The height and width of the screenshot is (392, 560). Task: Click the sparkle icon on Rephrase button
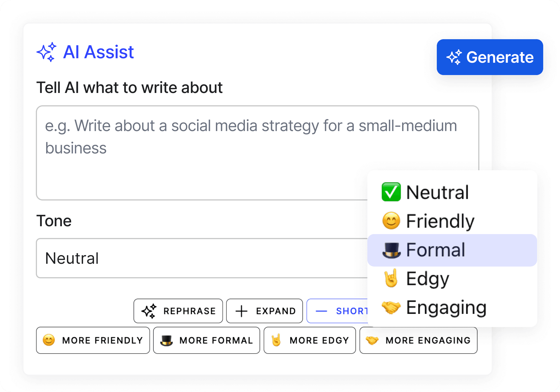click(x=149, y=311)
